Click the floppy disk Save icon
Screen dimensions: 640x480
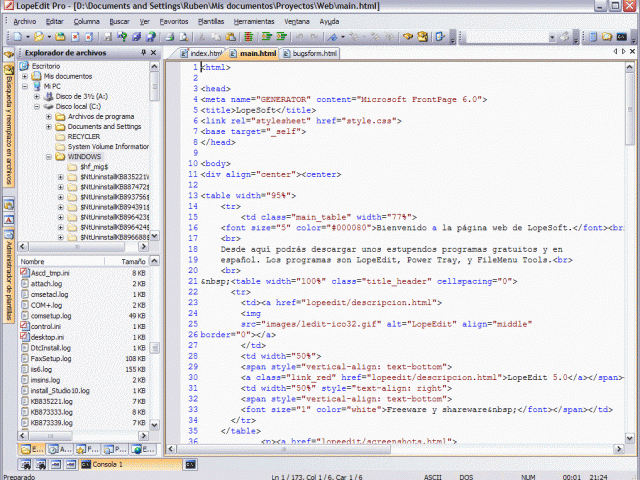pos(108,37)
